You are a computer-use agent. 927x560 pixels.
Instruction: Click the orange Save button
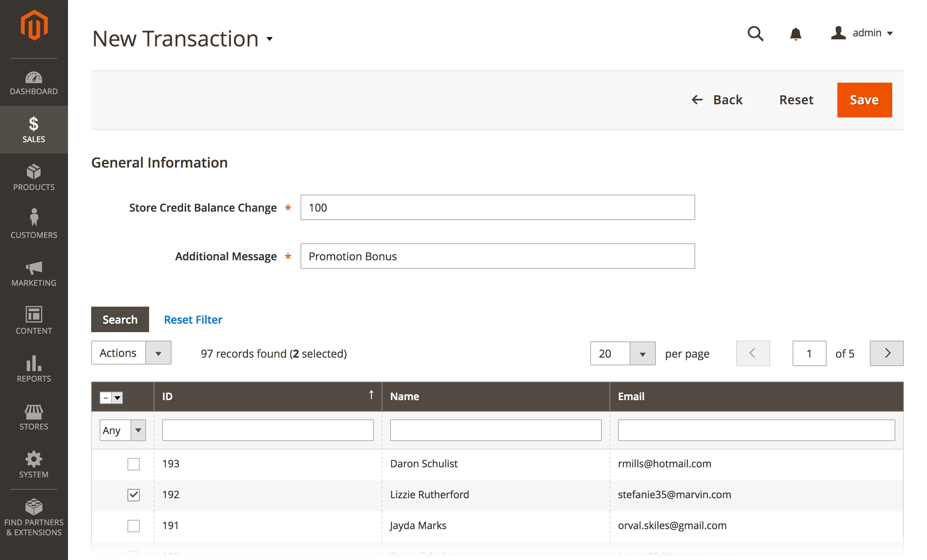(x=864, y=100)
